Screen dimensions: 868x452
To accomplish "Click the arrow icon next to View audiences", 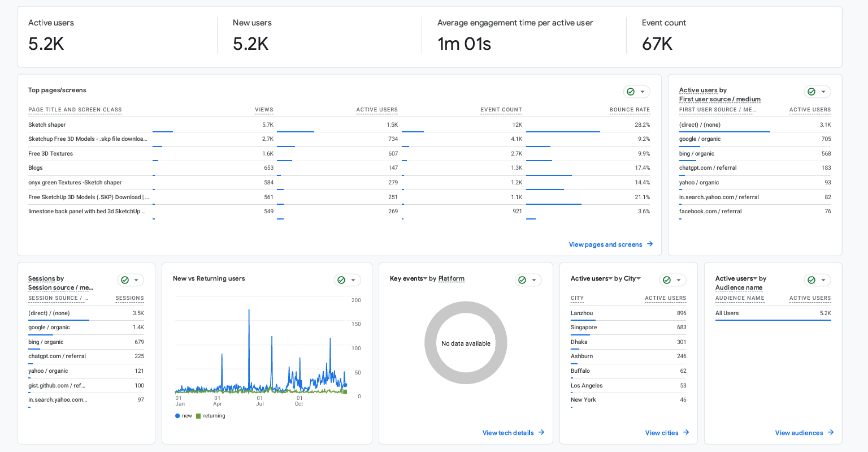I will pos(831,432).
